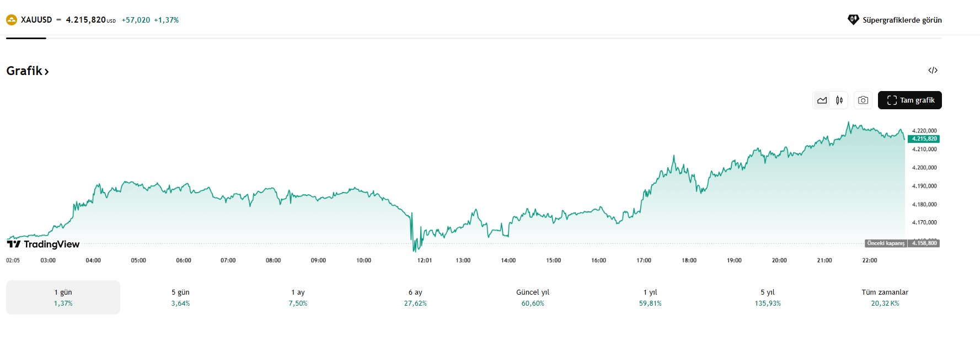
Task: Switch to the 5 gün range
Action: [x=180, y=297]
